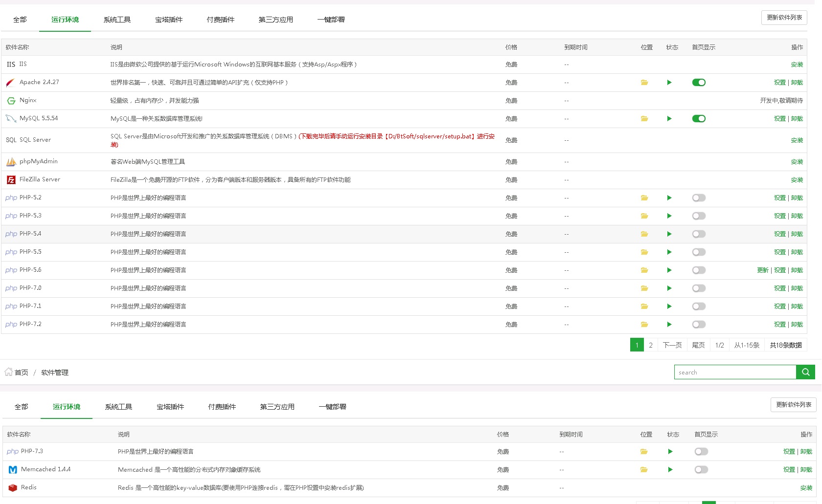Open PHP-7.1 folder location icon

click(644, 307)
